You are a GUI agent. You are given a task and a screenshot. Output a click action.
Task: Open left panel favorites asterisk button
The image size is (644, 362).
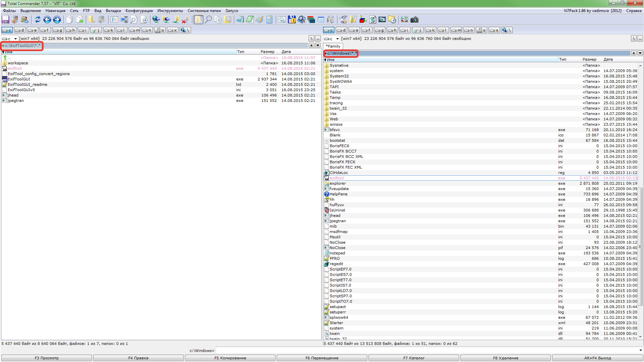pos(311,46)
